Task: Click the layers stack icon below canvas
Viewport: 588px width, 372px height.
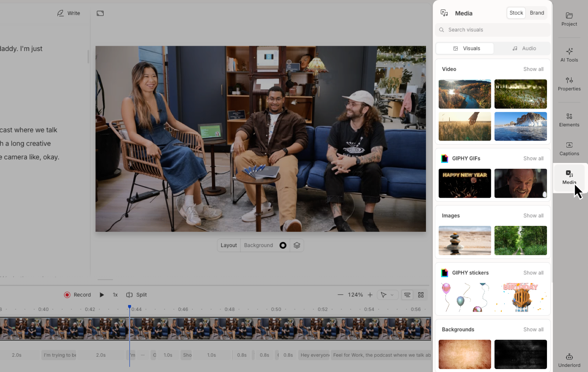Action: tap(297, 245)
